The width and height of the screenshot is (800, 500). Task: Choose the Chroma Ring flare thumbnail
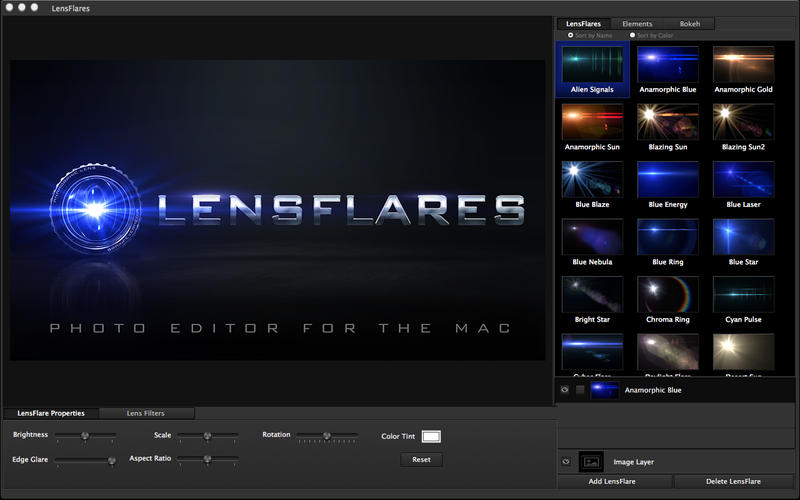click(668, 294)
